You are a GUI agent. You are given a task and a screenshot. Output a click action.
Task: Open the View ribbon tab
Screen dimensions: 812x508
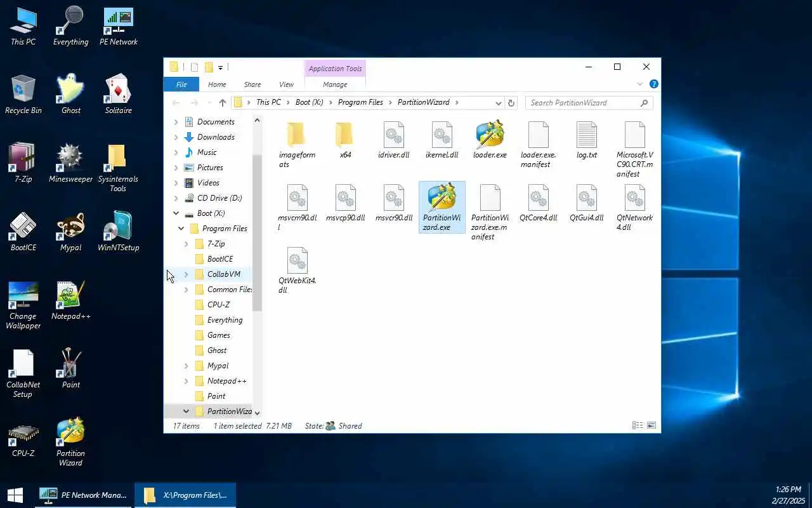tap(287, 84)
